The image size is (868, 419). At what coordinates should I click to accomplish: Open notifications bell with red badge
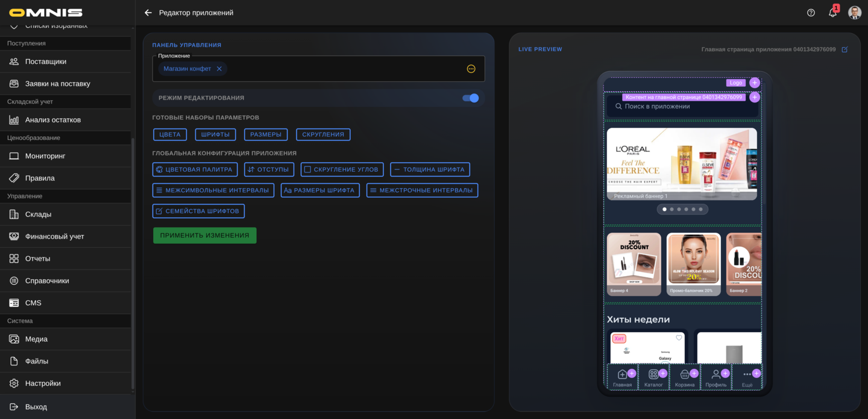coord(832,13)
